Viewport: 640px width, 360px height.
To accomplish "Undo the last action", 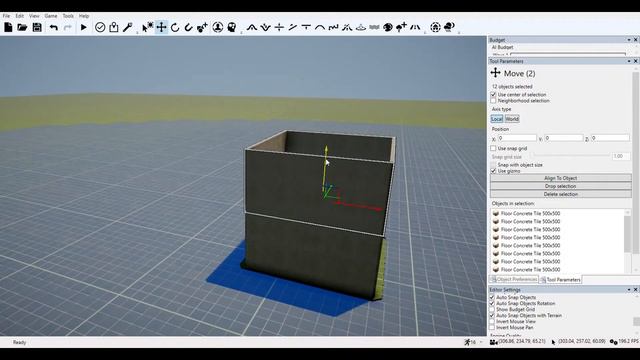I will (53, 27).
